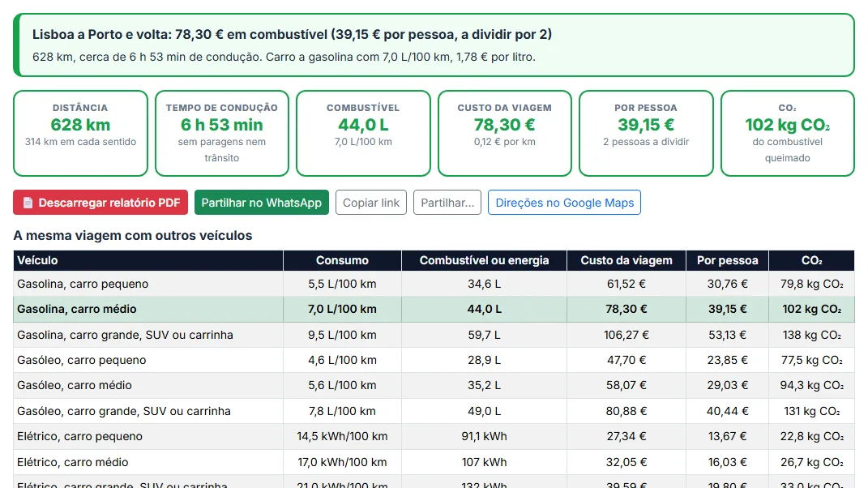The image size is (868, 488).
Task: Click the Veículo column header
Action: click(148, 260)
